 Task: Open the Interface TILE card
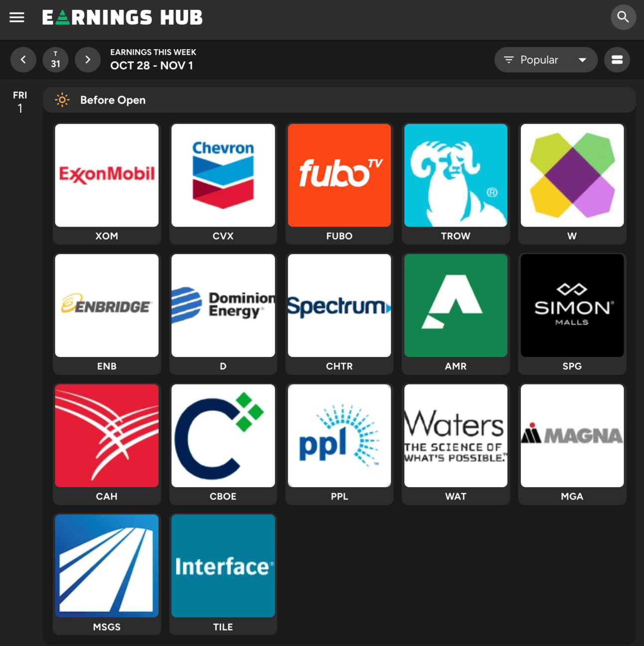pos(223,574)
